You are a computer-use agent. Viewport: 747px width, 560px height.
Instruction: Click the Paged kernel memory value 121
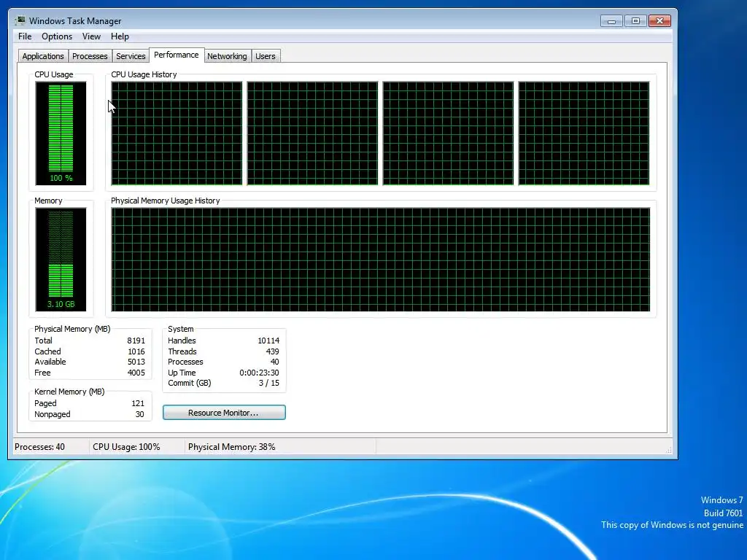point(138,403)
